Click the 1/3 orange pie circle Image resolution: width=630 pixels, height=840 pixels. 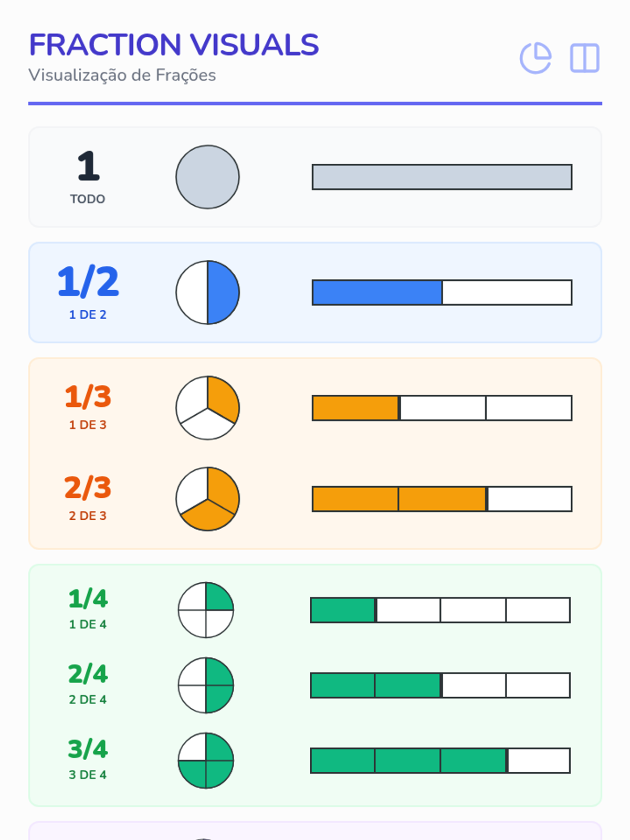coord(207,408)
